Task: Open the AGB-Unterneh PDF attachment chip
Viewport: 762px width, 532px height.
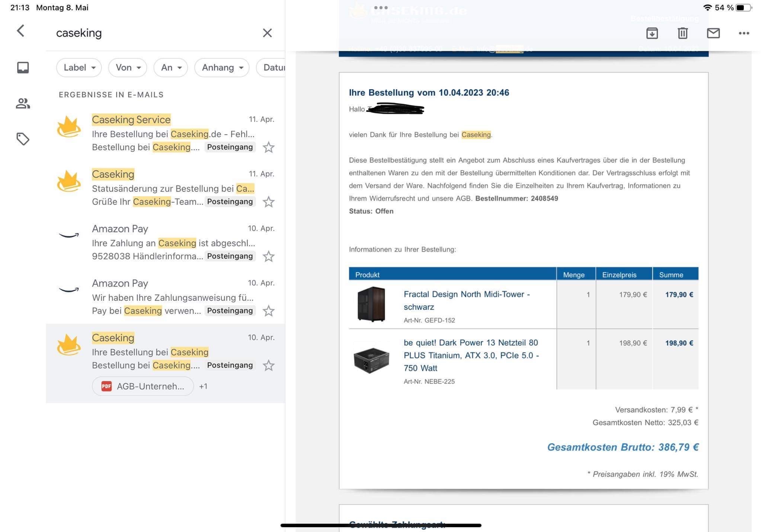Action: point(143,386)
